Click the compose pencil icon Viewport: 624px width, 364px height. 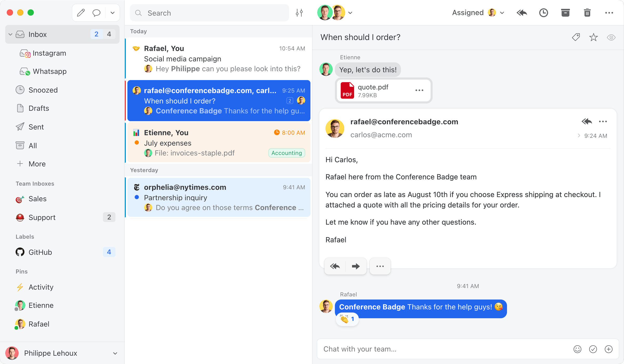click(x=81, y=13)
